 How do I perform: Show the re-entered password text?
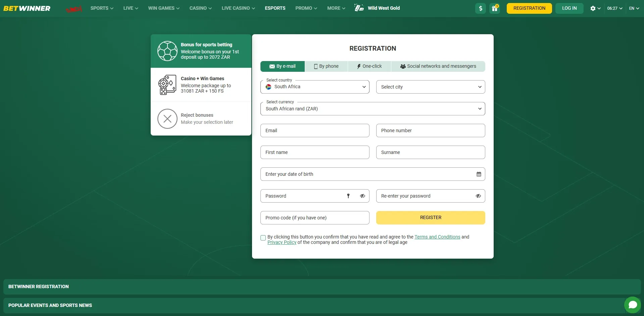[478, 196]
